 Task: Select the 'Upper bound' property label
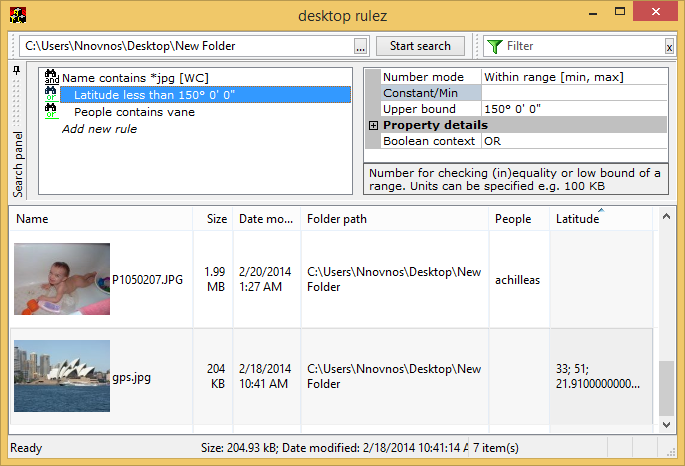coord(431,109)
